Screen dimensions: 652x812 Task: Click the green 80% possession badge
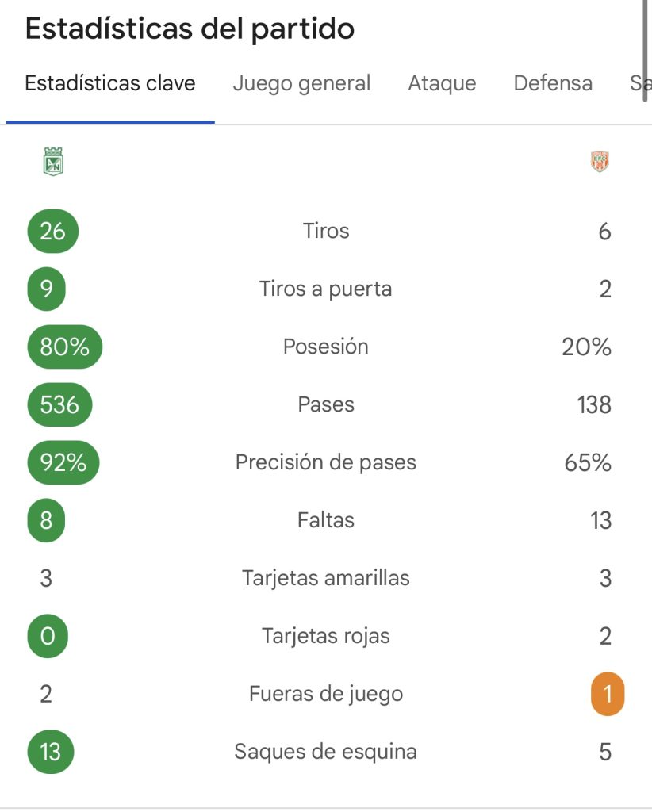pyautogui.click(x=64, y=347)
